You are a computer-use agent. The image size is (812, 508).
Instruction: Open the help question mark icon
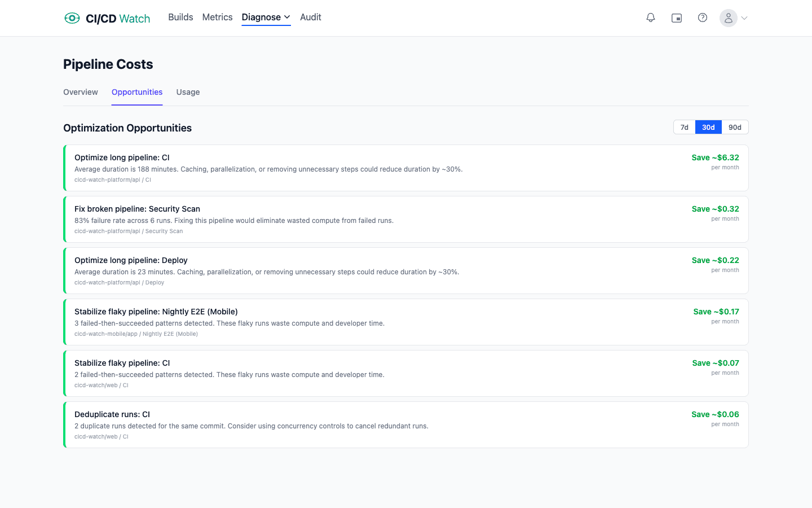(x=703, y=18)
